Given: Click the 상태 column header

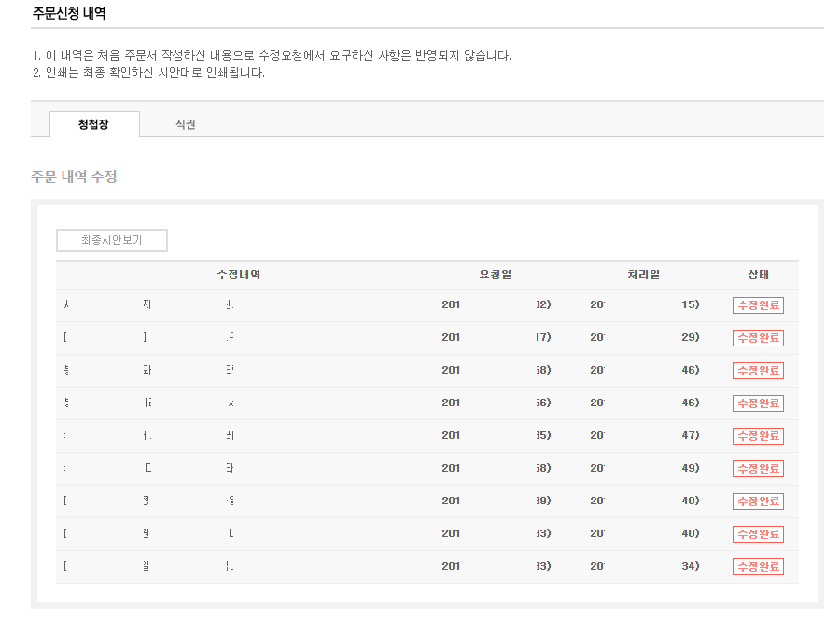Looking at the screenshot, I should coord(758,275).
